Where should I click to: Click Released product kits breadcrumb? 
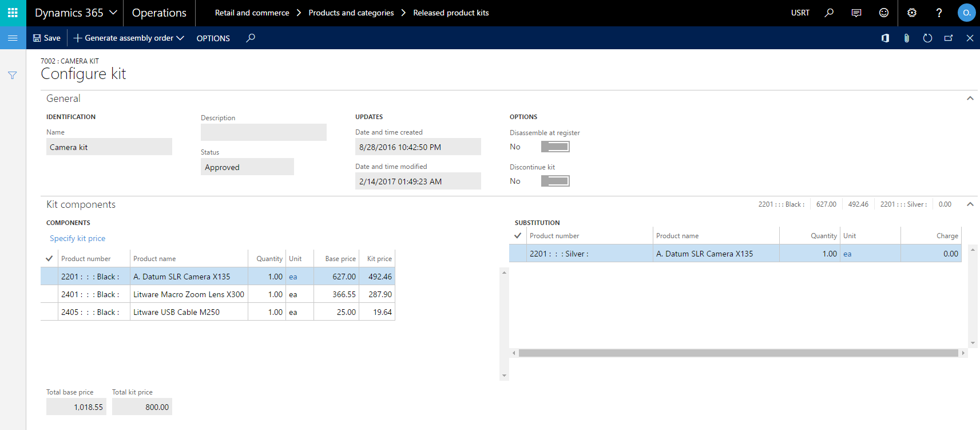(x=451, y=13)
